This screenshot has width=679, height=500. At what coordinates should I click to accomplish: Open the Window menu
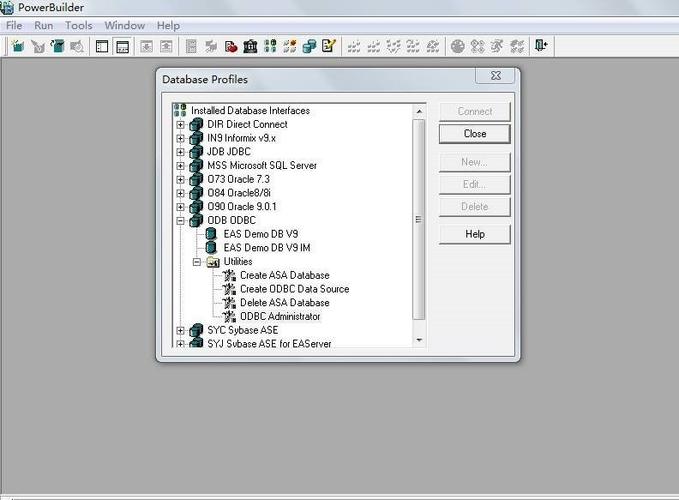point(124,25)
